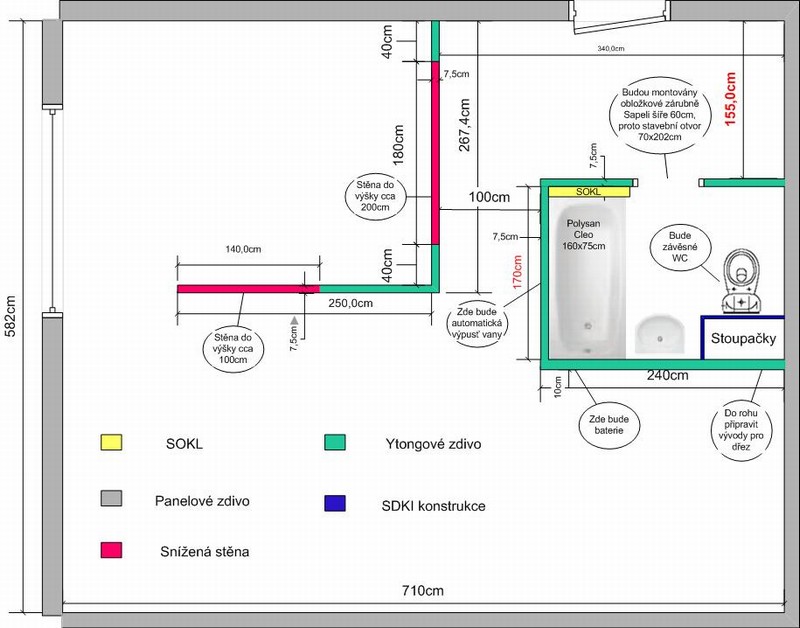Select the yellow SOKL bar above the bathtub
The height and width of the screenshot is (628, 800).
point(588,189)
